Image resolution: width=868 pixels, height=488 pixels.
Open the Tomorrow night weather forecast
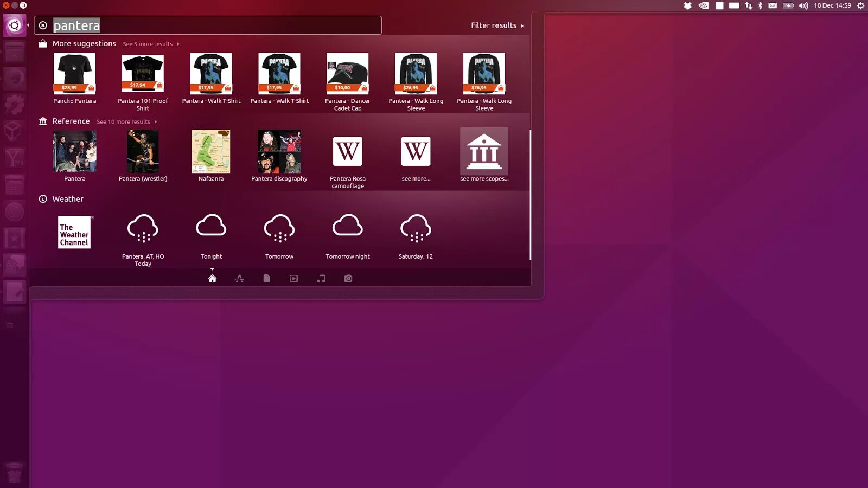click(x=348, y=235)
